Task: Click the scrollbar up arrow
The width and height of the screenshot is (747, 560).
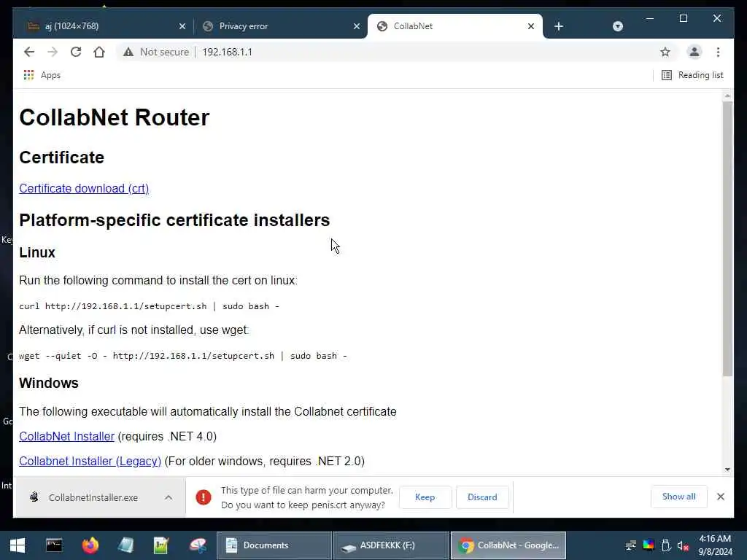Action: coord(727,96)
